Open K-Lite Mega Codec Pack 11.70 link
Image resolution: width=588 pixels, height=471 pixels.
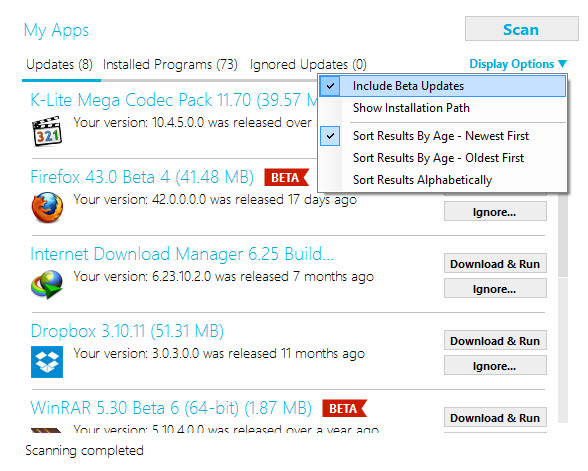tap(174, 100)
